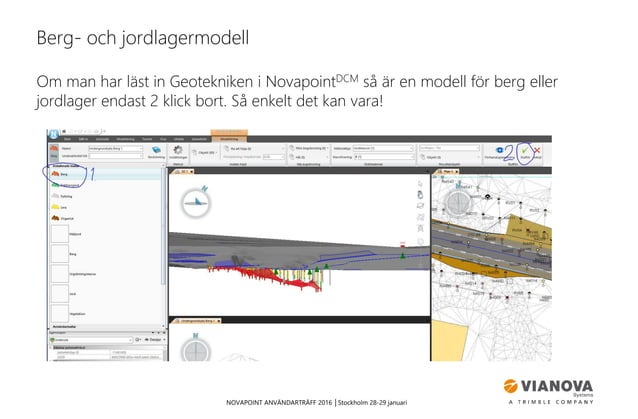Click the pointer tool above the hand tool

420,184
